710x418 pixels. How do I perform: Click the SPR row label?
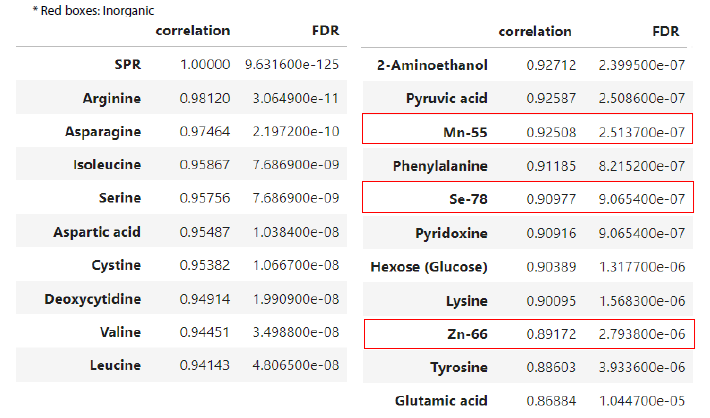(x=127, y=64)
